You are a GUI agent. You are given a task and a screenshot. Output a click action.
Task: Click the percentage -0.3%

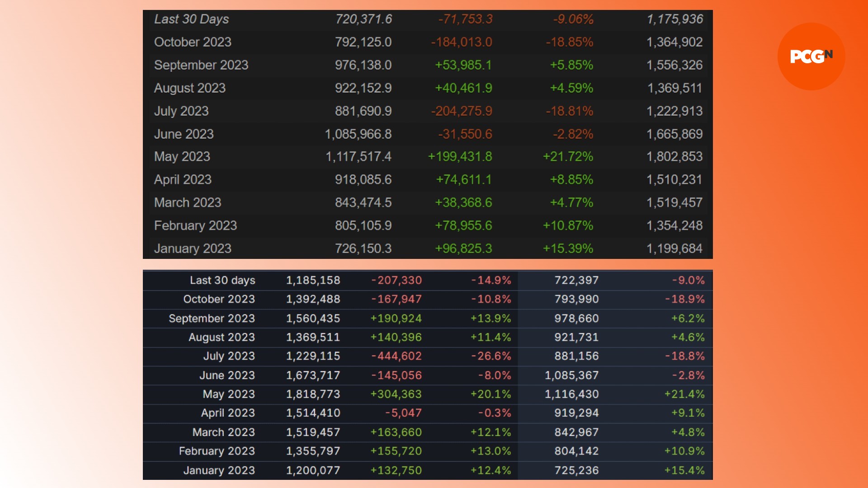495,413
